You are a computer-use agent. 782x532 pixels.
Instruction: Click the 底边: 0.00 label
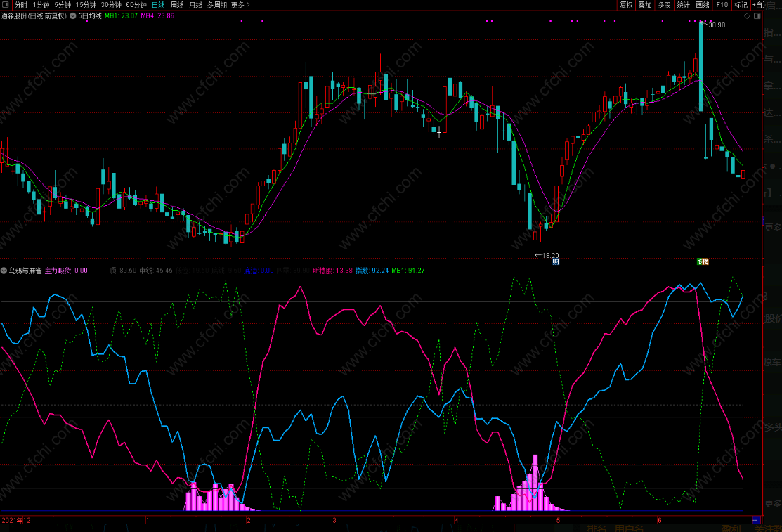tap(259, 271)
